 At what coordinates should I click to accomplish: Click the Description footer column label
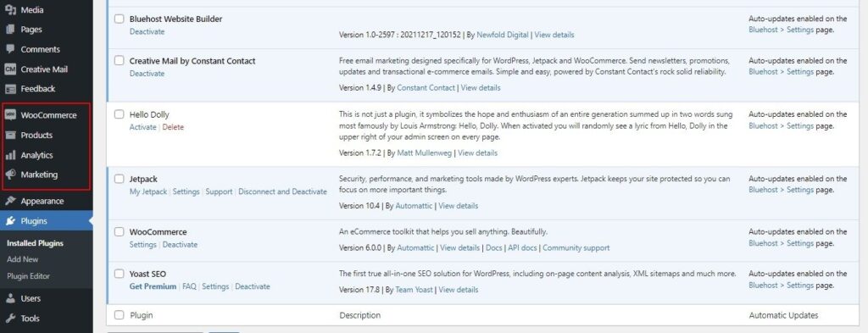(359, 315)
